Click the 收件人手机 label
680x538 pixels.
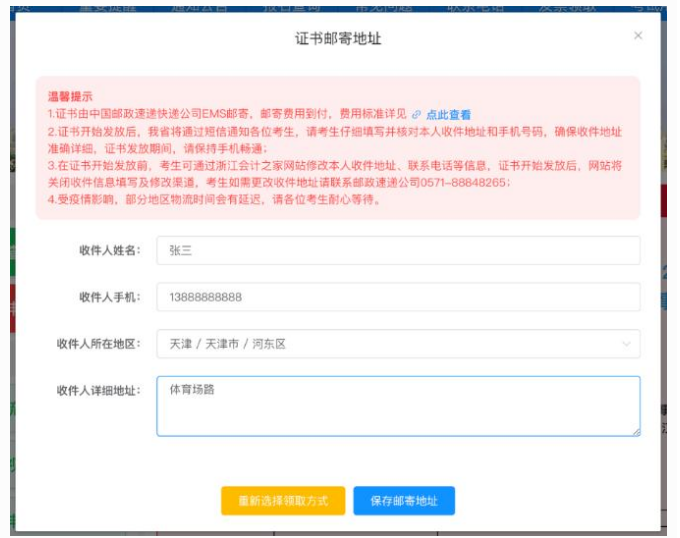pos(110,297)
